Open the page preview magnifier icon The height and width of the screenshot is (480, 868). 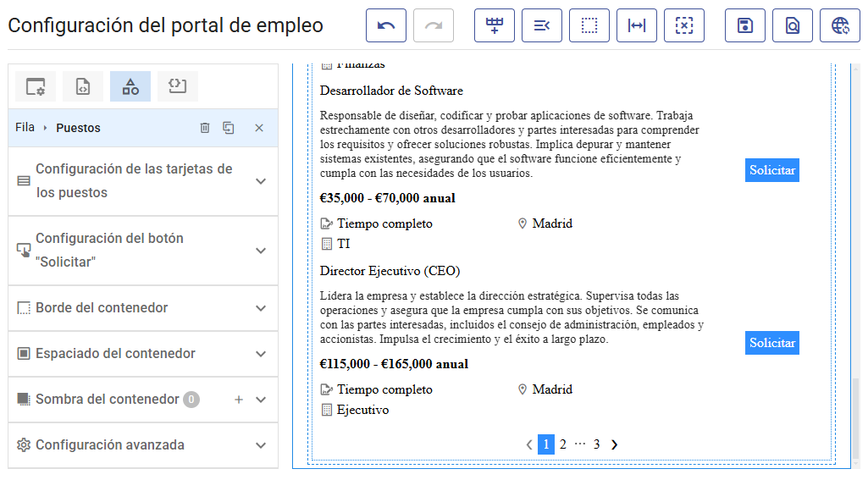(793, 25)
